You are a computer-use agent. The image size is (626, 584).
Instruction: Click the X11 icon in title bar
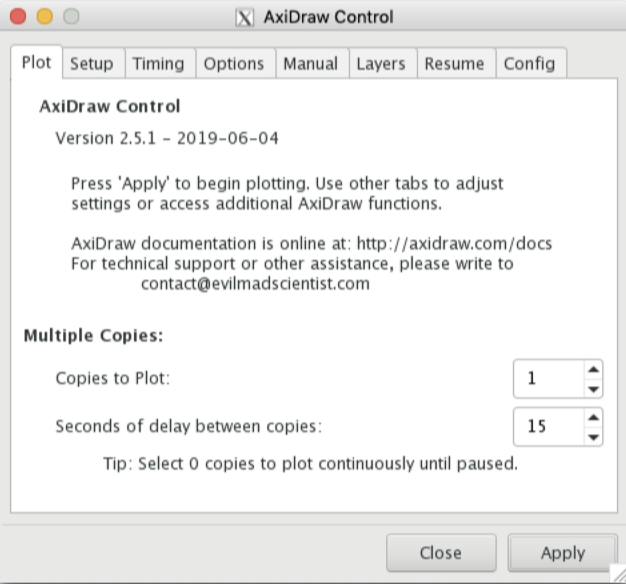tap(244, 17)
